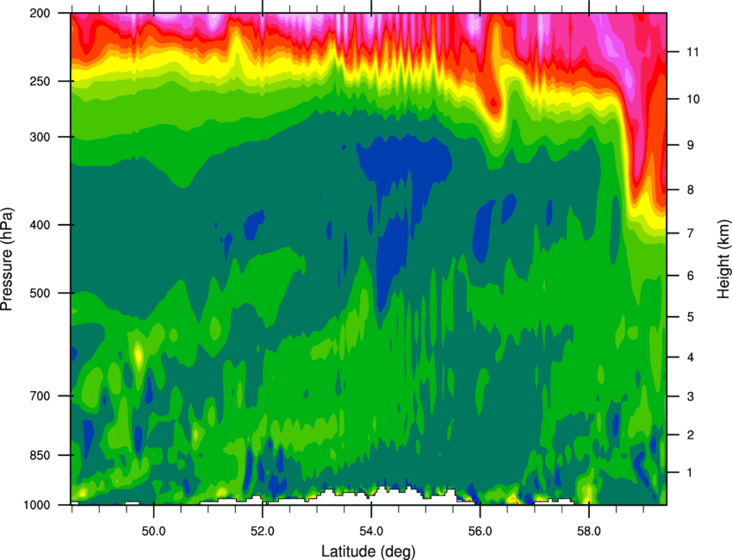
Task: Click the 56.0 latitude tick label
Action: click(480, 532)
